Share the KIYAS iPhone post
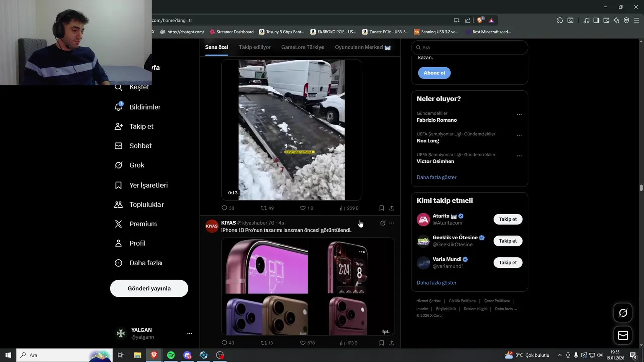Screen dimensions: 644x362 (392, 343)
